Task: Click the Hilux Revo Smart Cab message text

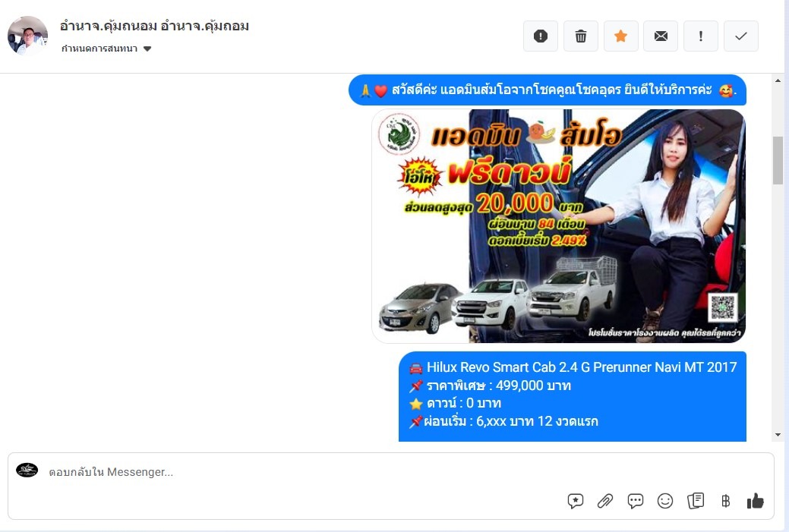Action: [x=581, y=367]
